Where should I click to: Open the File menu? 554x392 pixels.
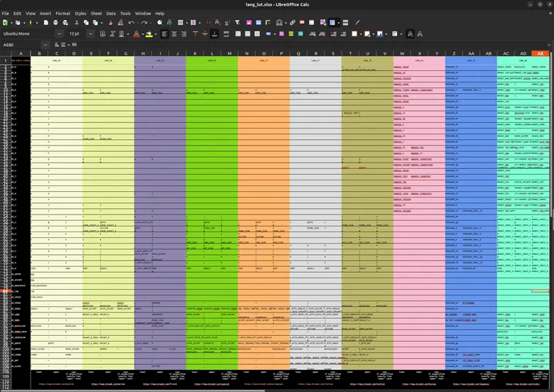pos(5,13)
